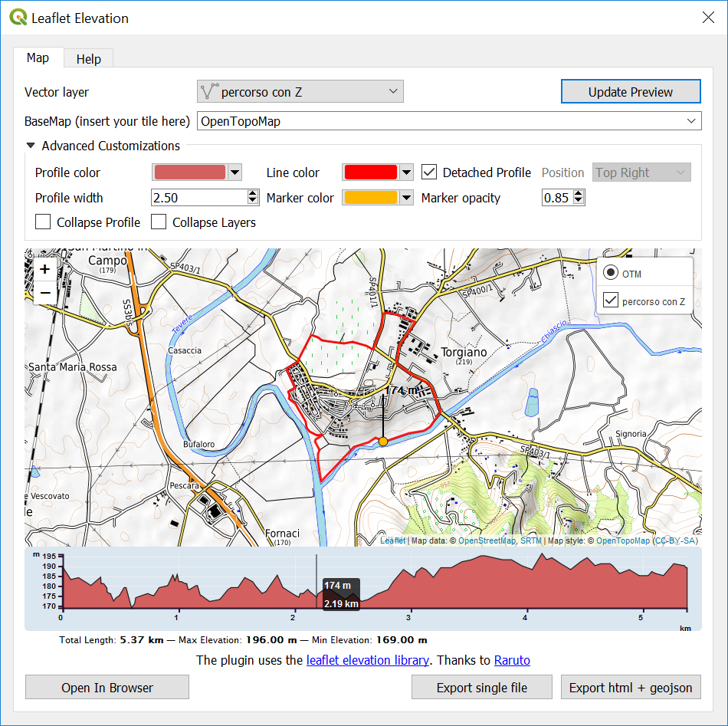Screen dimensions: 728x726
Task: Switch to the Map tab
Action: coord(38,58)
